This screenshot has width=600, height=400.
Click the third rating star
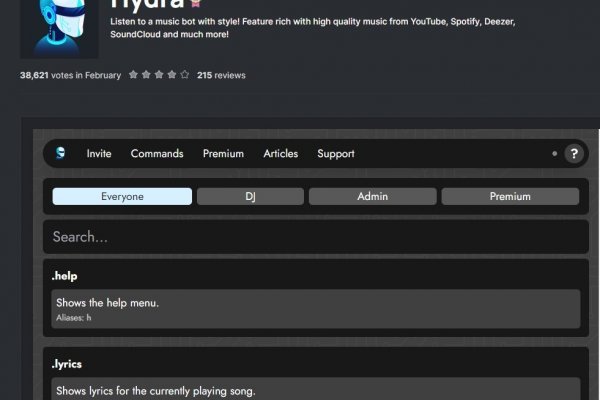coord(158,75)
